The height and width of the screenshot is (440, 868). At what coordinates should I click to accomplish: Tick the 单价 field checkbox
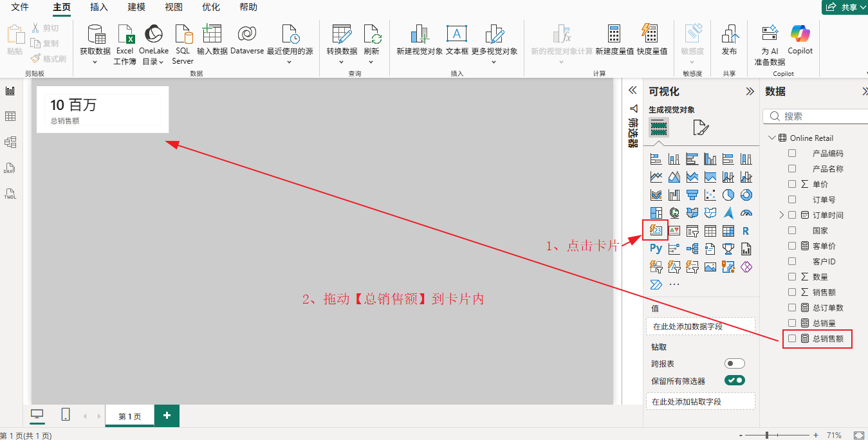[x=792, y=184]
